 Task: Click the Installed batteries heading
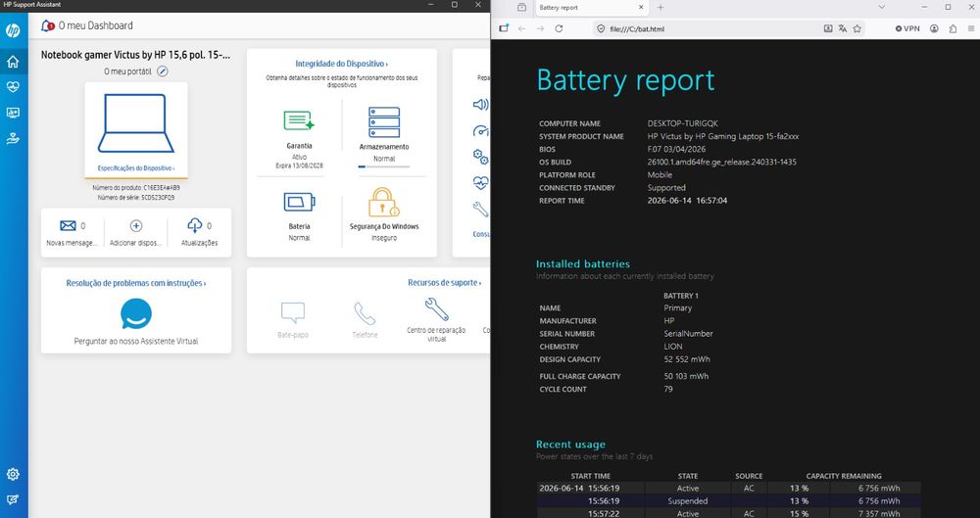pos(582,263)
